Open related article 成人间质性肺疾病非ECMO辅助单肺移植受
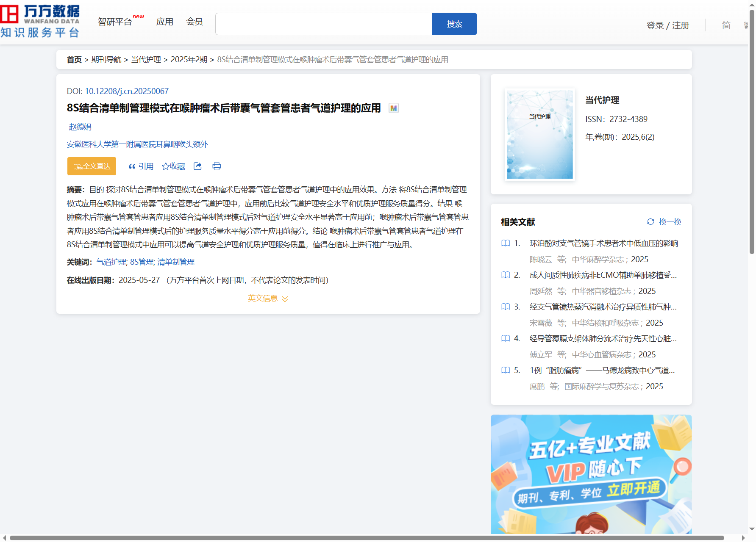This screenshot has height=542, width=756. coord(603,275)
